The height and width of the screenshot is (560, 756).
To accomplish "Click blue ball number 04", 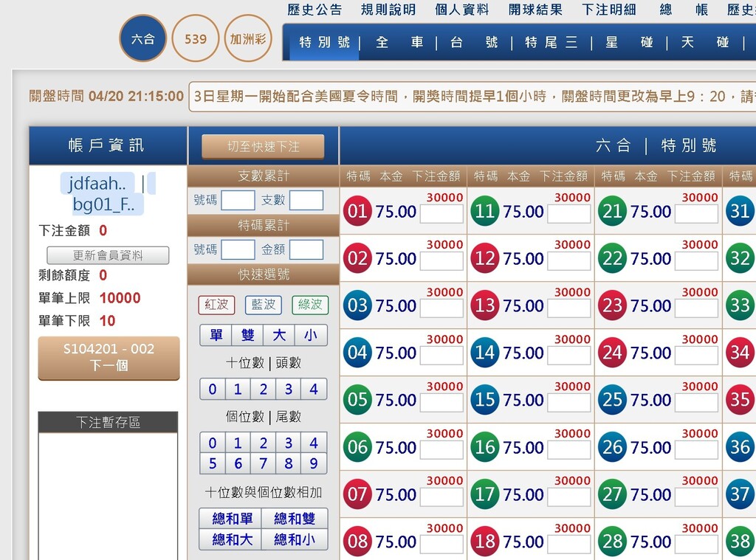I will pos(357,353).
